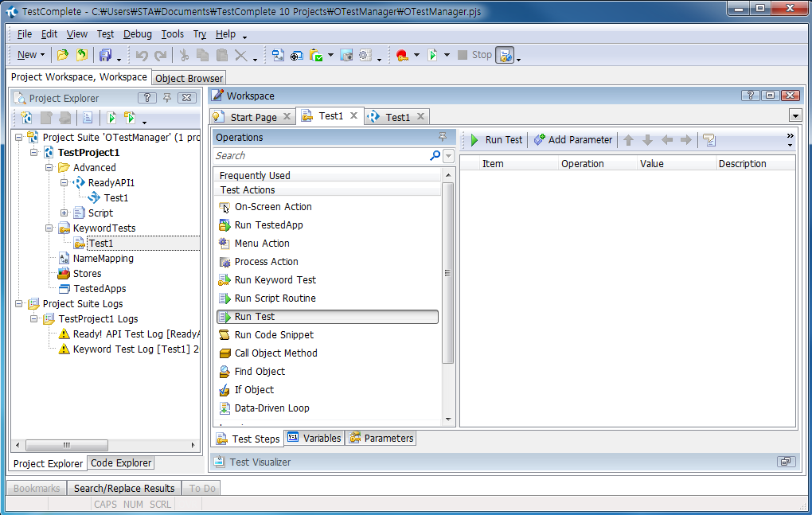812x515 pixels.
Task: Click the green Run icon in main toolbar
Action: pyautogui.click(x=432, y=55)
